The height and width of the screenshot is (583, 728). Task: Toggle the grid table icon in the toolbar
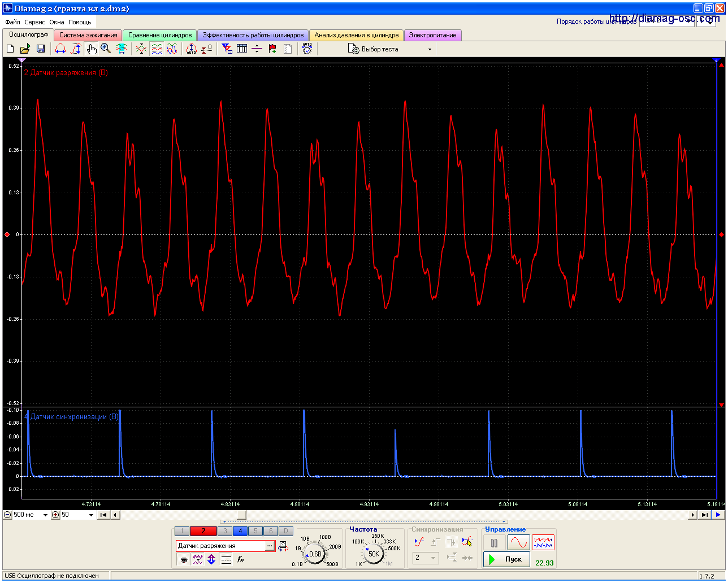tap(242, 49)
